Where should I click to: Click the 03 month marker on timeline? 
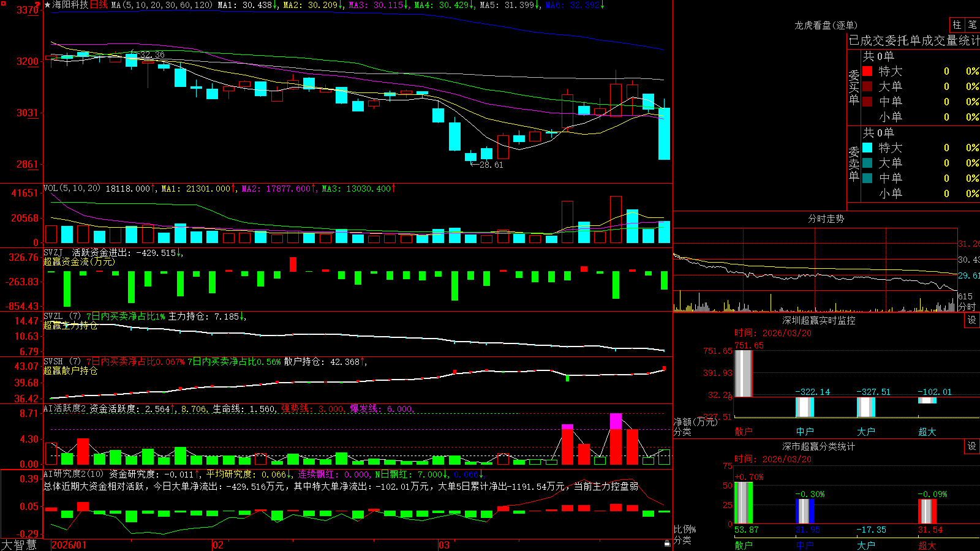pos(444,545)
